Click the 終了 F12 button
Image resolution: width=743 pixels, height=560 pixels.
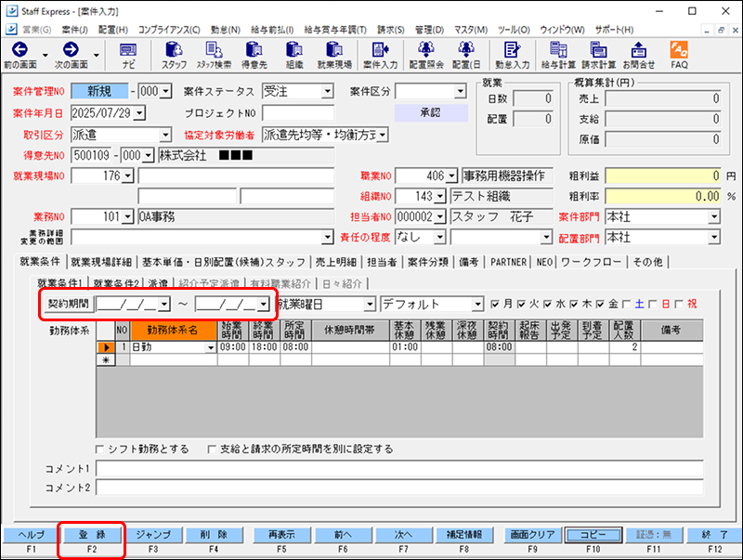pos(715,535)
